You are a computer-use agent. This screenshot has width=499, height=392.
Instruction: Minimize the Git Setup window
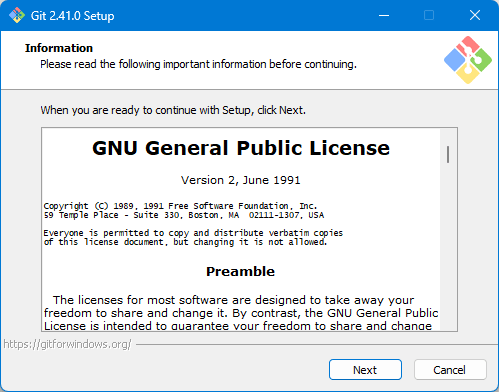coord(384,15)
